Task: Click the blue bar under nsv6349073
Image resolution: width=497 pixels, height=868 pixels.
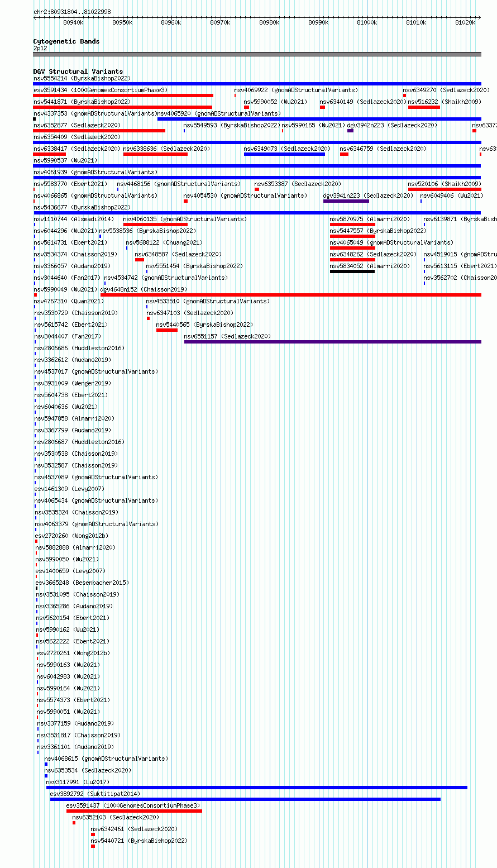Action: tap(284, 154)
